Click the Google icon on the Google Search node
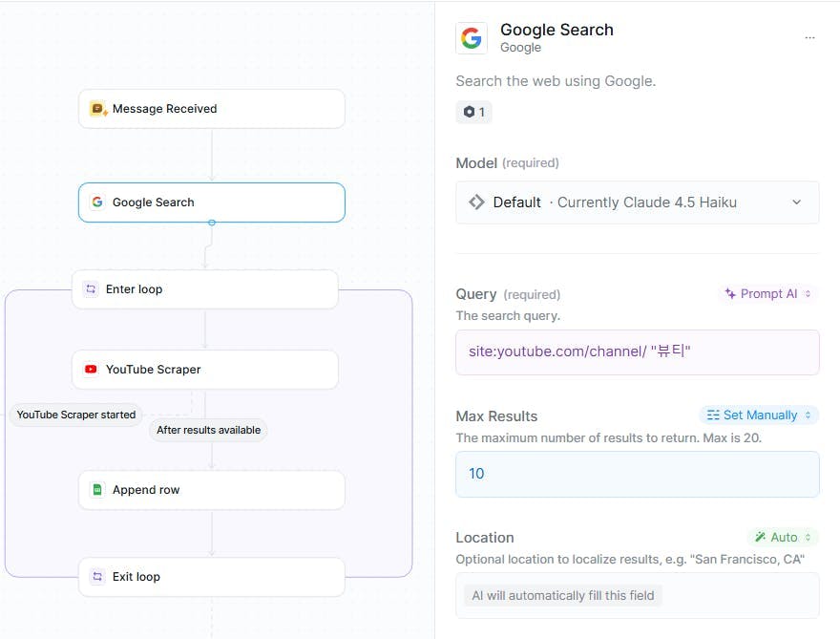The width and height of the screenshot is (840, 639). pos(97,202)
